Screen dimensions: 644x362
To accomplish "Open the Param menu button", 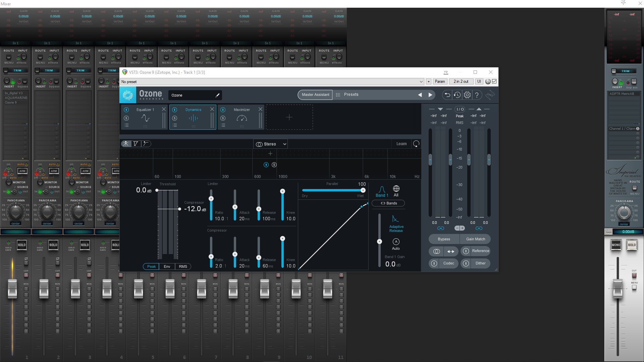I will (440, 81).
